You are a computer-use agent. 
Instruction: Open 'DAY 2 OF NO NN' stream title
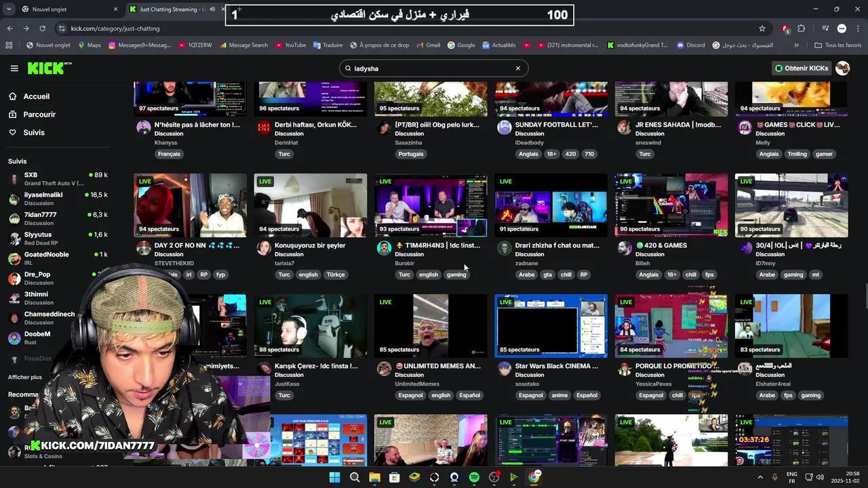197,245
